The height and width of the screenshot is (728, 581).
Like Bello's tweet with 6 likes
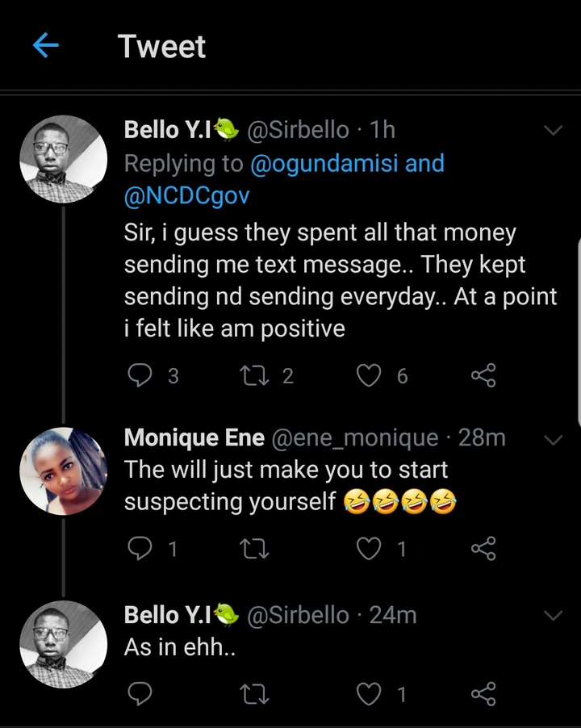pos(370,375)
